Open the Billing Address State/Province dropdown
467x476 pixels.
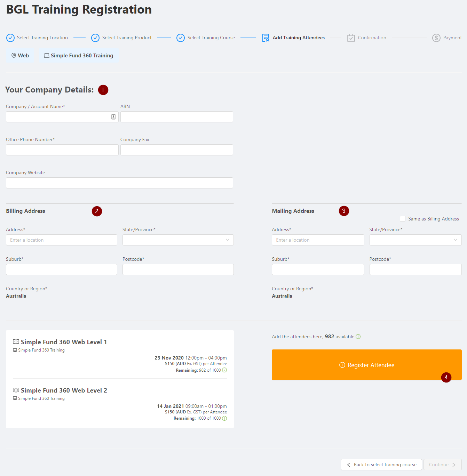click(178, 240)
